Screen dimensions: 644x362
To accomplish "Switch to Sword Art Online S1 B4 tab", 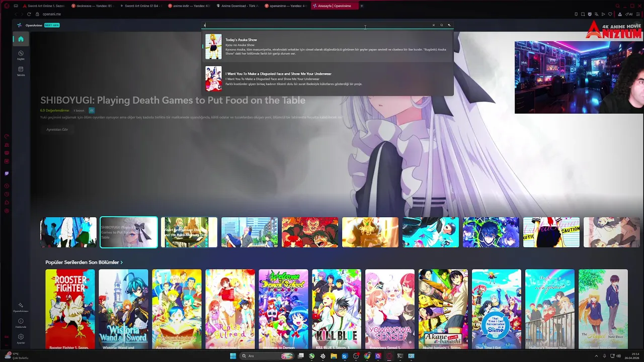I will 141,6.
